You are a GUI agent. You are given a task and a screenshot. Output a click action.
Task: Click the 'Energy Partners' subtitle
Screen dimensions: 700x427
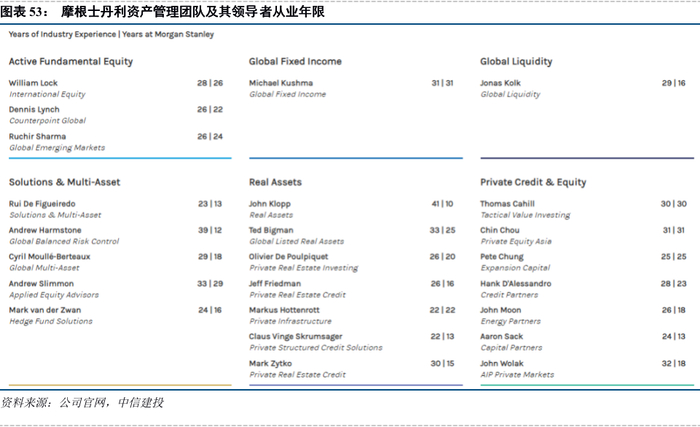510,321
